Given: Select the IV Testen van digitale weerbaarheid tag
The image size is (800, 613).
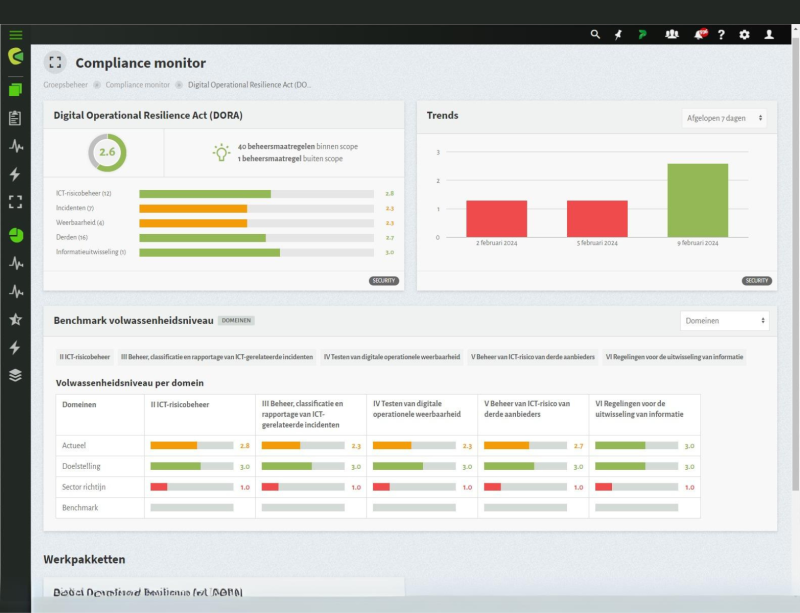Looking at the screenshot, I should click(x=392, y=357).
